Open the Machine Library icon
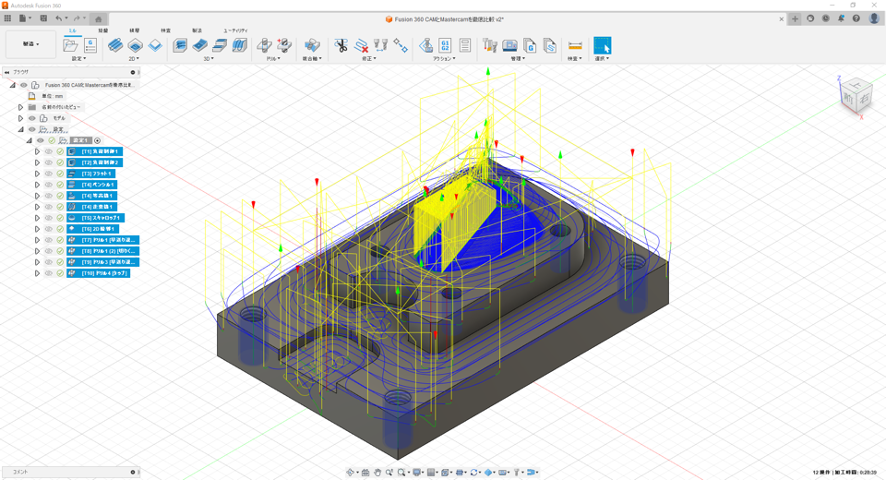The image size is (887, 481). tap(510, 45)
